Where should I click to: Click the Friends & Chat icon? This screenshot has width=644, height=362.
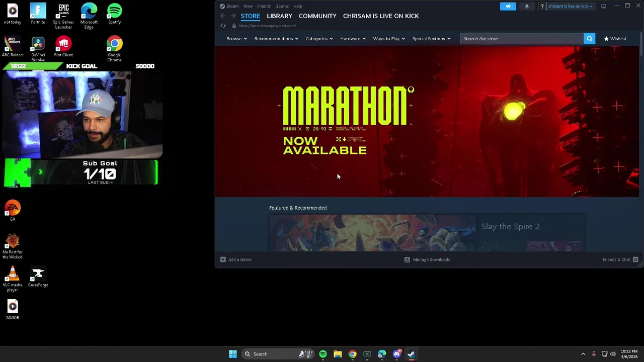(635, 259)
